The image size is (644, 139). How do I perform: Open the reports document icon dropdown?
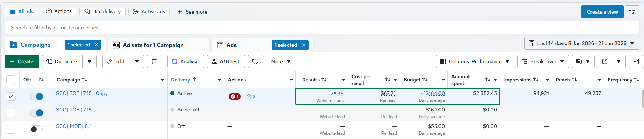583,61
